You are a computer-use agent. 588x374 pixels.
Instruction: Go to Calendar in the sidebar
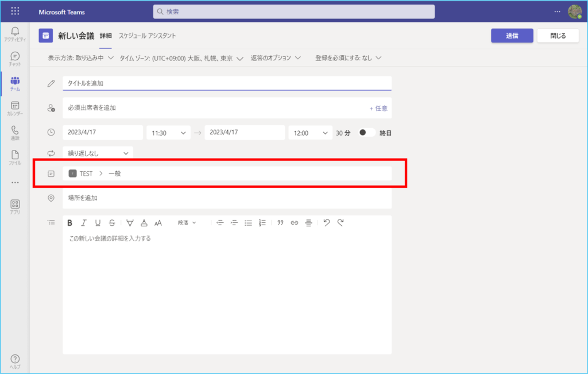[15, 108]
